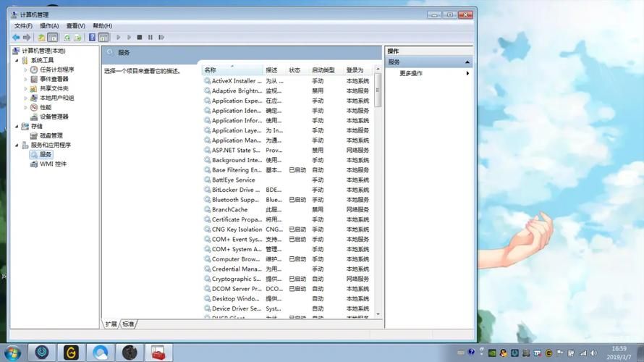Select 设备管理器 in the tree
Image resolution: width=644 pixels, height=362 pixels.
(x=54, y=117)
